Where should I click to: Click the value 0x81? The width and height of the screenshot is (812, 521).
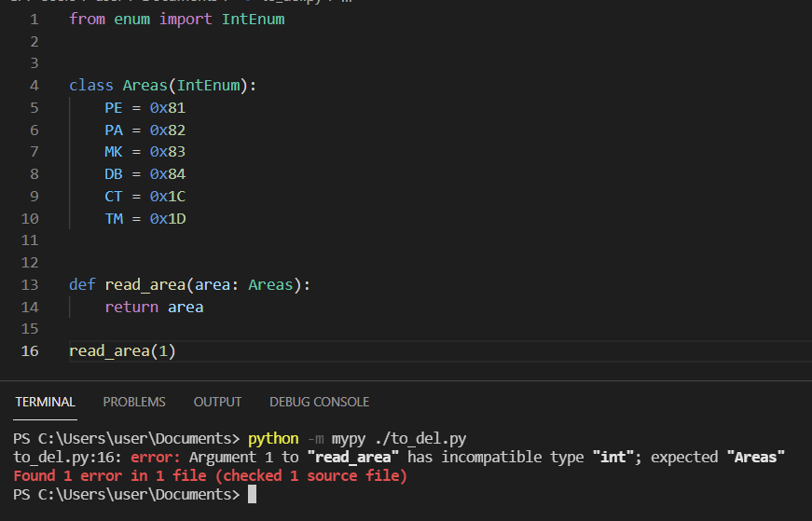click(x=168, y=108)
